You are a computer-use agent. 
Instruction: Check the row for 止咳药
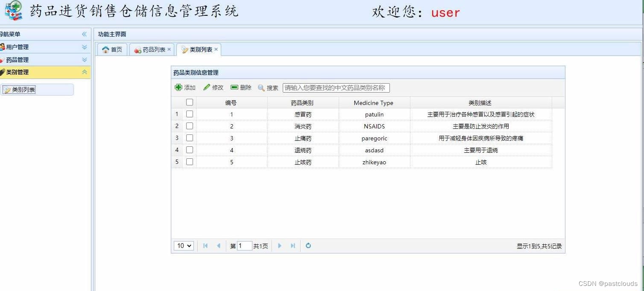click(190, 162)
